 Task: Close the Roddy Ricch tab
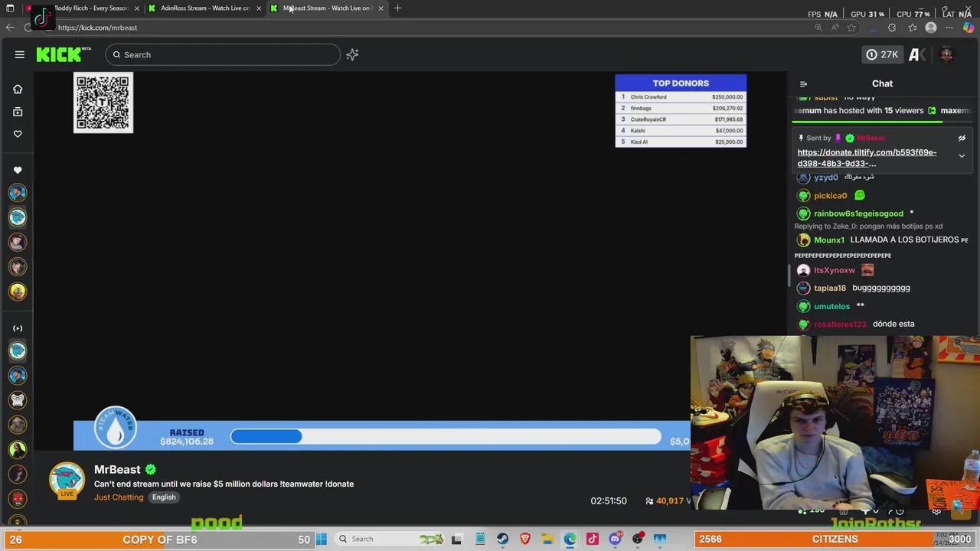137,8
